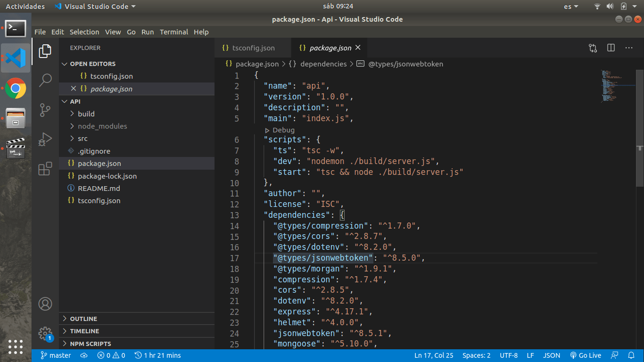Image resolution: width=644 pixels, height=362 pixels.
Task: Open the notifications bell in status bar
Action: 631,355
